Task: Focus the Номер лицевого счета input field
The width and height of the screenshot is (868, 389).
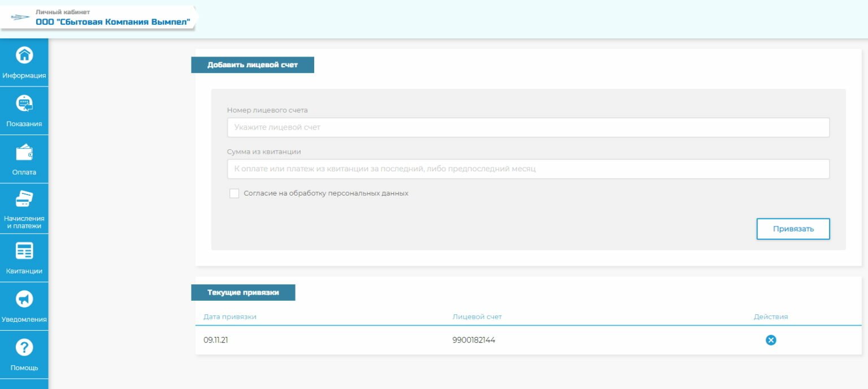Action: click(x=528, y=128)
